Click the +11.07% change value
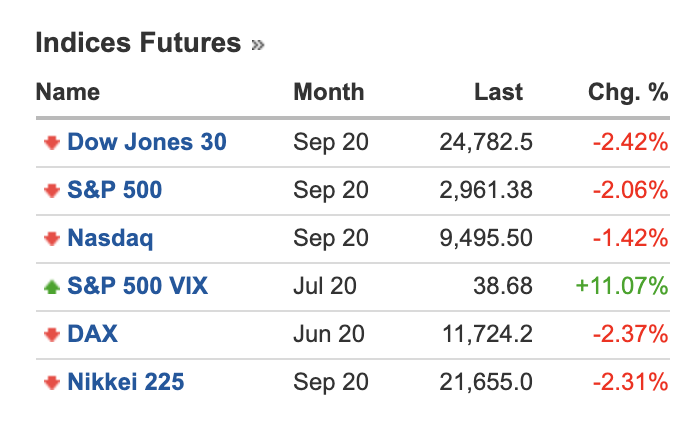Viewport: 690px width, 440px height. (622, 286)
